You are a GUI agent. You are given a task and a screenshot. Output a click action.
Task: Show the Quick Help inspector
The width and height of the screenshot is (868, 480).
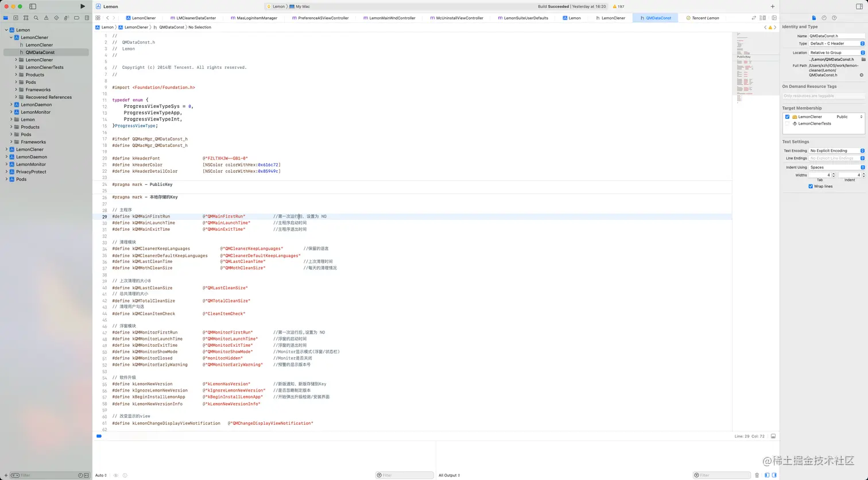click(x=834, y=18)
